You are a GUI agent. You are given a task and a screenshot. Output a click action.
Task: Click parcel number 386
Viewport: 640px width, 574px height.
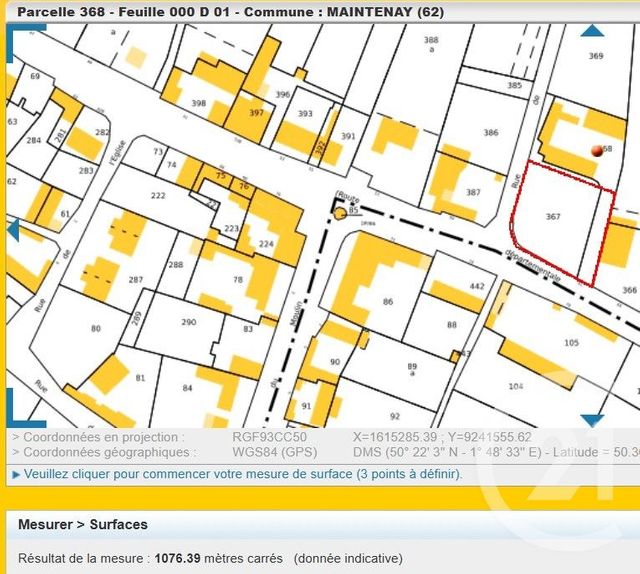[491, 132]
